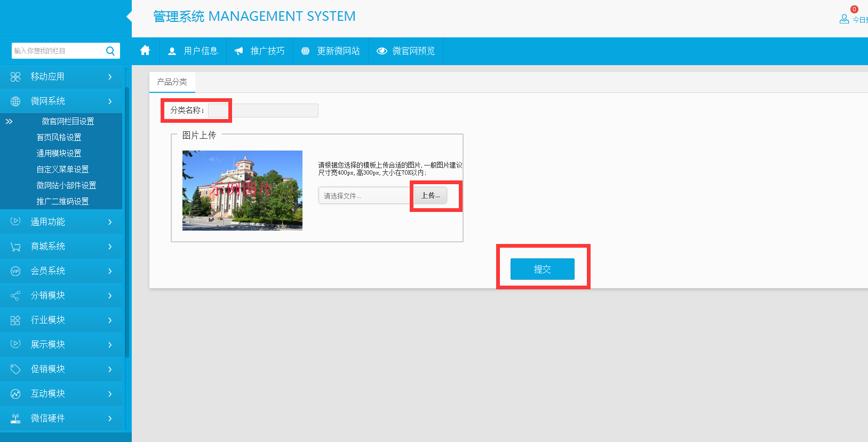Click the share icon beside 分销模块

coord(15,296)
